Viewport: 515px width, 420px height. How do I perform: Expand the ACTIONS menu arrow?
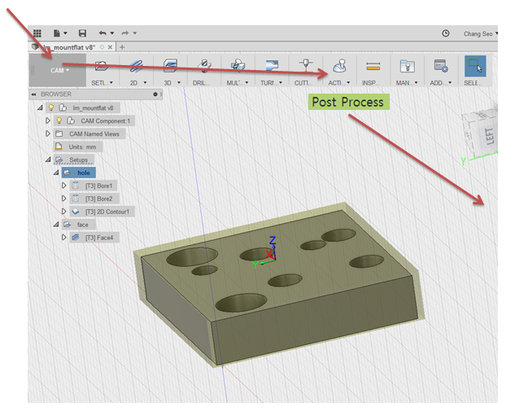point(348,82)
